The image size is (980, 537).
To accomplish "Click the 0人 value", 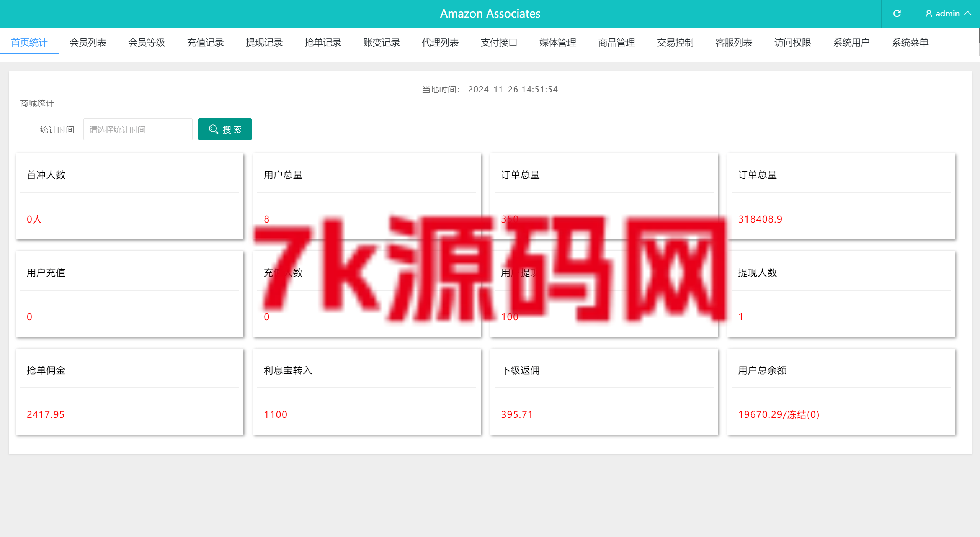I will (34, 219).
